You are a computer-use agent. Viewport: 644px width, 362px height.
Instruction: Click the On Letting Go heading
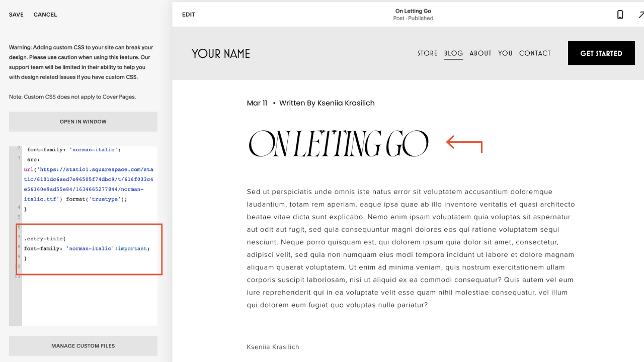tap(339, 144)
